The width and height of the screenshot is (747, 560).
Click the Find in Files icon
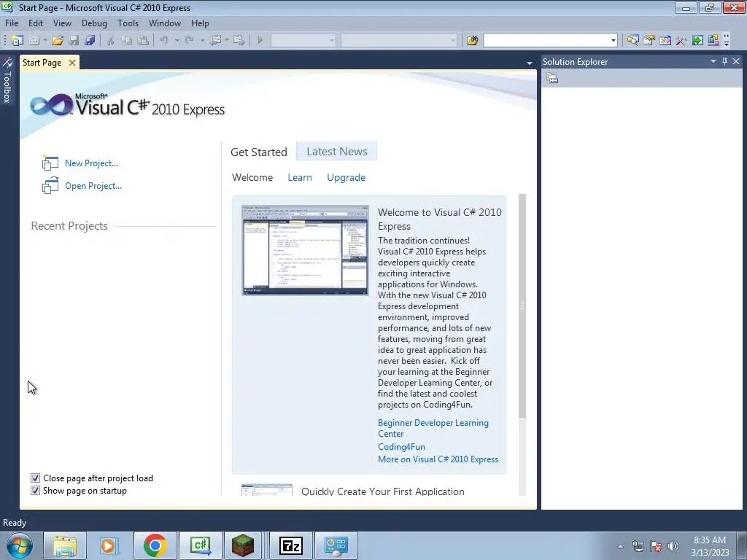[472, 41]
